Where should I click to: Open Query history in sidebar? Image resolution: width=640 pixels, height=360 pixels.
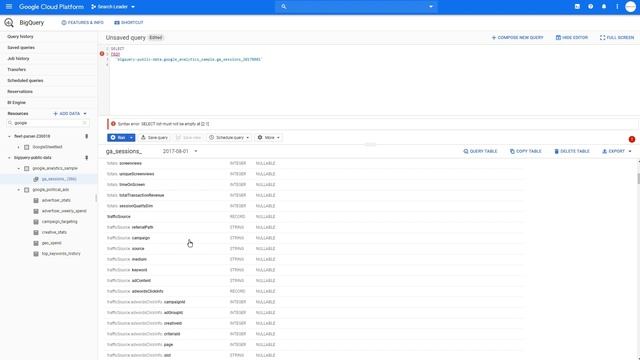click(20, 36)
